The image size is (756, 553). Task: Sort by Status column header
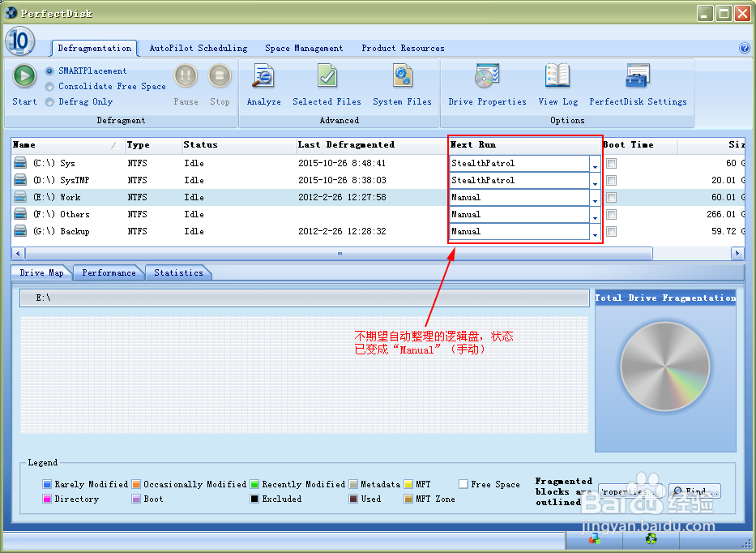237,145
